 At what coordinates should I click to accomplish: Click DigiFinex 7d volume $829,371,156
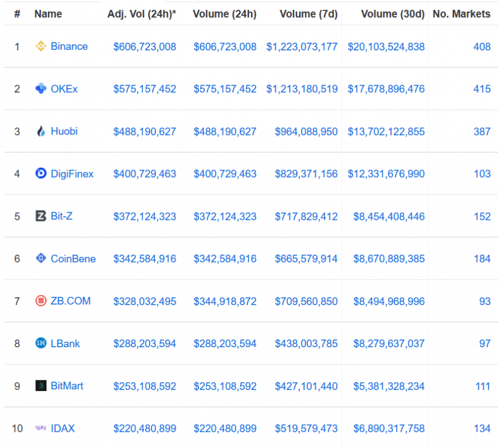click(x=306, y=174)
